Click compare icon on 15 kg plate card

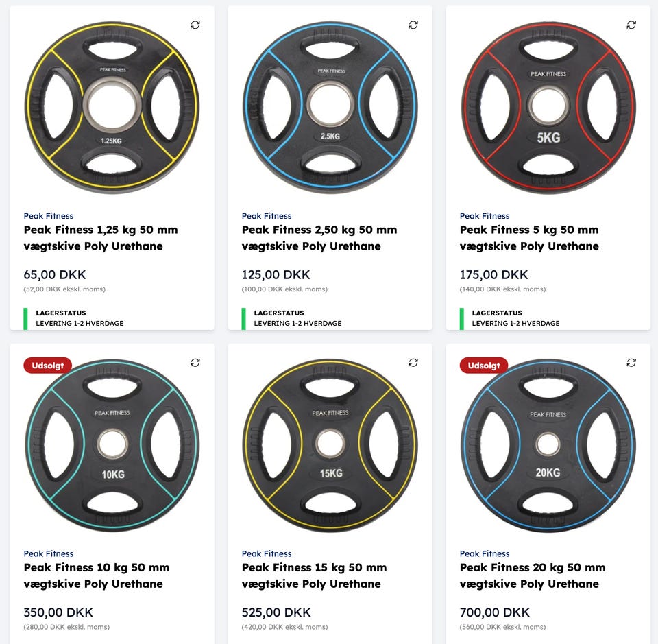pyautogui.click(x=413, y=362)
